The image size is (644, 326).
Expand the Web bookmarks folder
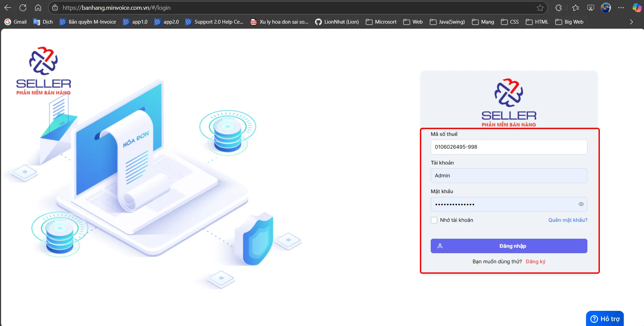point(413,22)
